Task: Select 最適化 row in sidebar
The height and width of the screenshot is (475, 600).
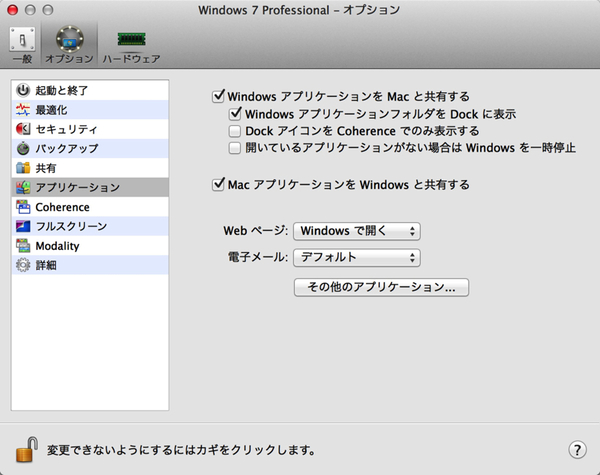Action: tap(90, 110)
